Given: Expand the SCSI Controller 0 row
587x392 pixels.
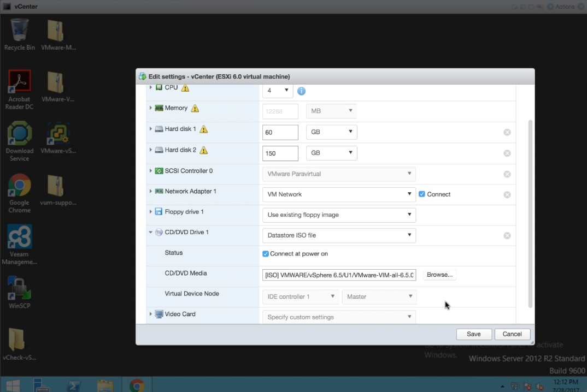Looking at the screenshot, I should point(150,170).
